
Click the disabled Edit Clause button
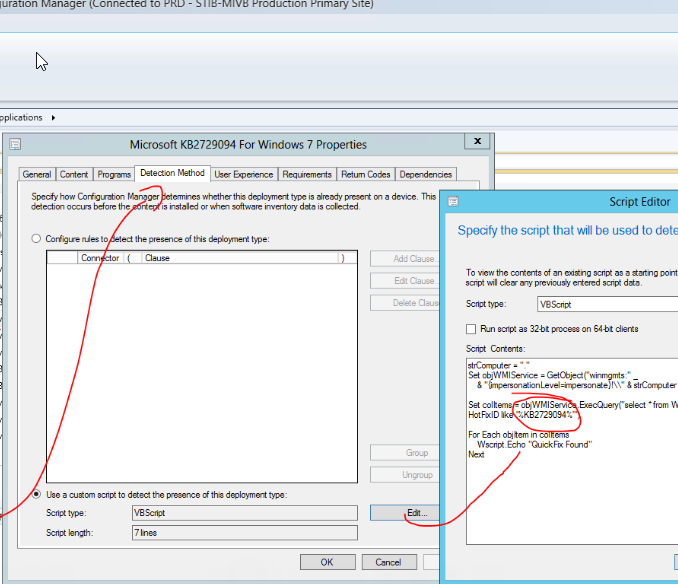(405, 281)
